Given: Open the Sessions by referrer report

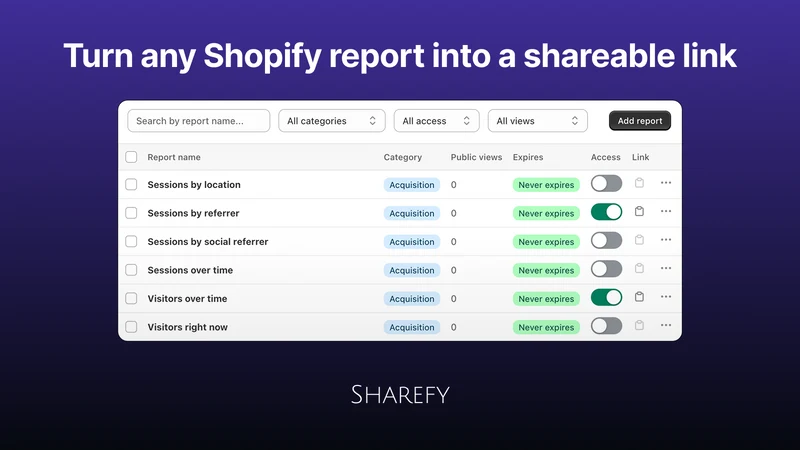Looking at the screenshot, I should (x=193, y=213).
